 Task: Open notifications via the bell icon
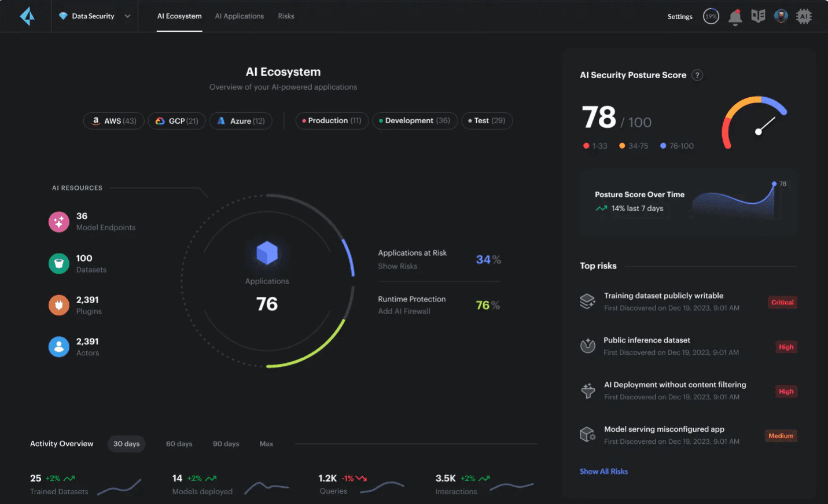[x=735, y=16]
